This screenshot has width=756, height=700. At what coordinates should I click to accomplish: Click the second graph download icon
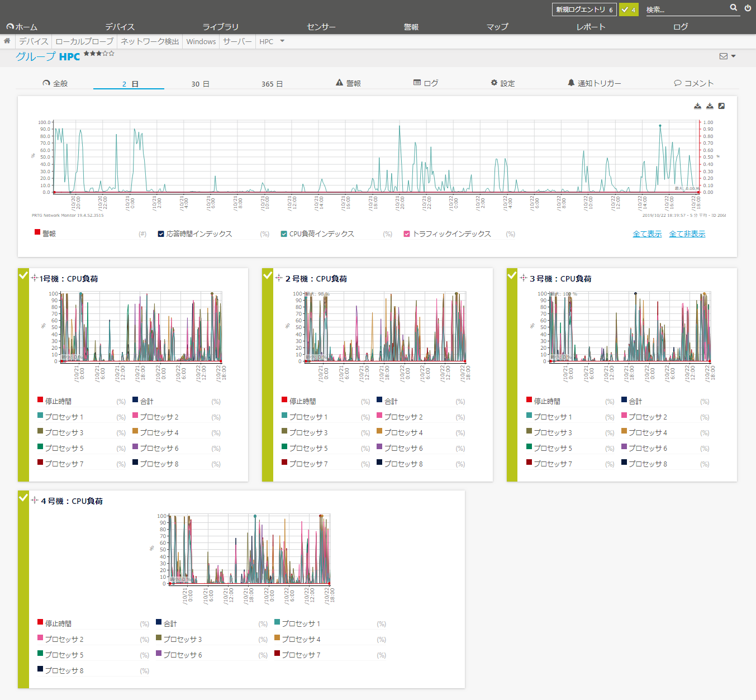tap(710, 106)
